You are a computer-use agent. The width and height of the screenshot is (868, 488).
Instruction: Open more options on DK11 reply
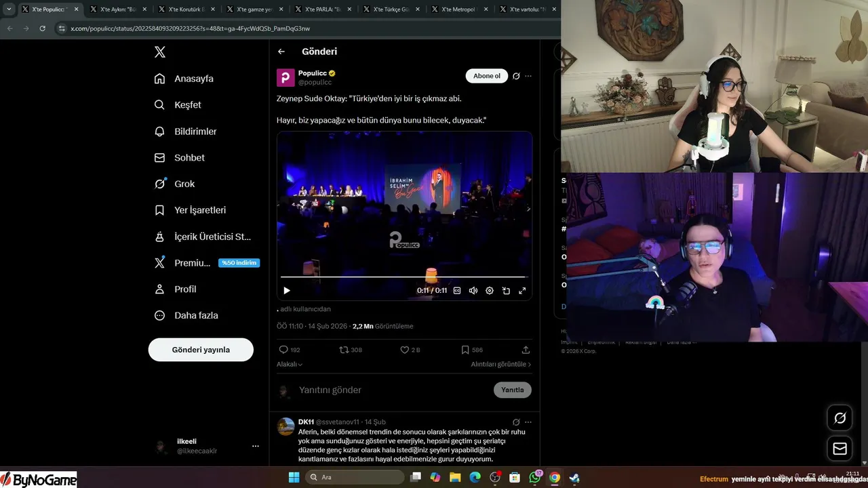coord(528,422)
